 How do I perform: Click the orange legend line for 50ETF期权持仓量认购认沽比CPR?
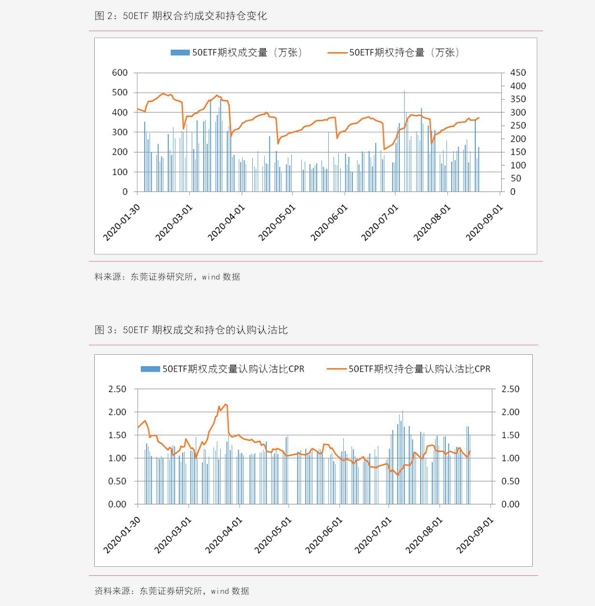point(337,369)
